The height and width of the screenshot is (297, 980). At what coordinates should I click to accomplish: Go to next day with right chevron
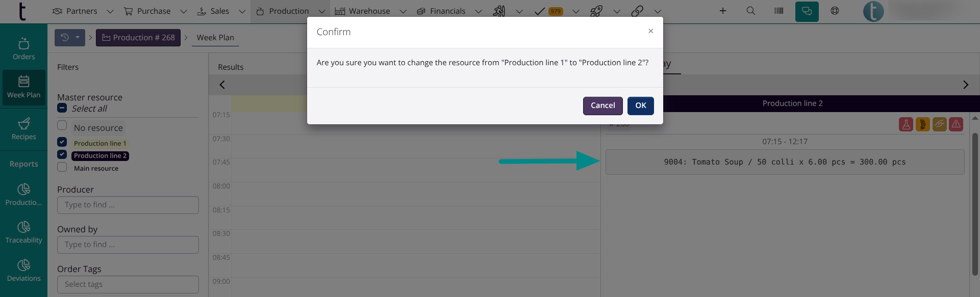965,85
